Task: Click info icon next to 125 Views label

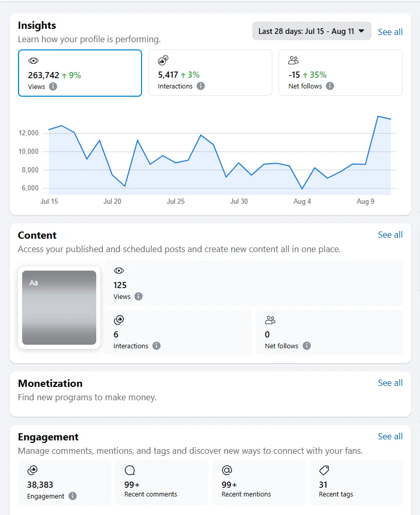Action: (x=138, y=296)
